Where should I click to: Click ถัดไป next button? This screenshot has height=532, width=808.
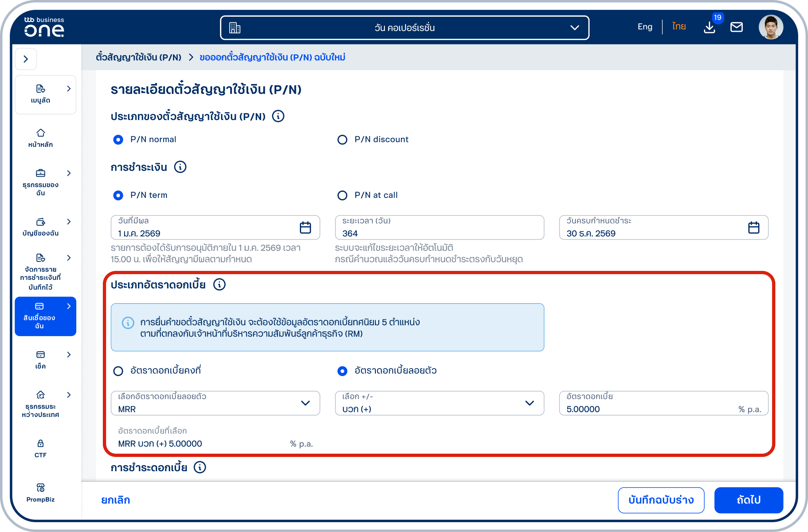coord(749,500)
